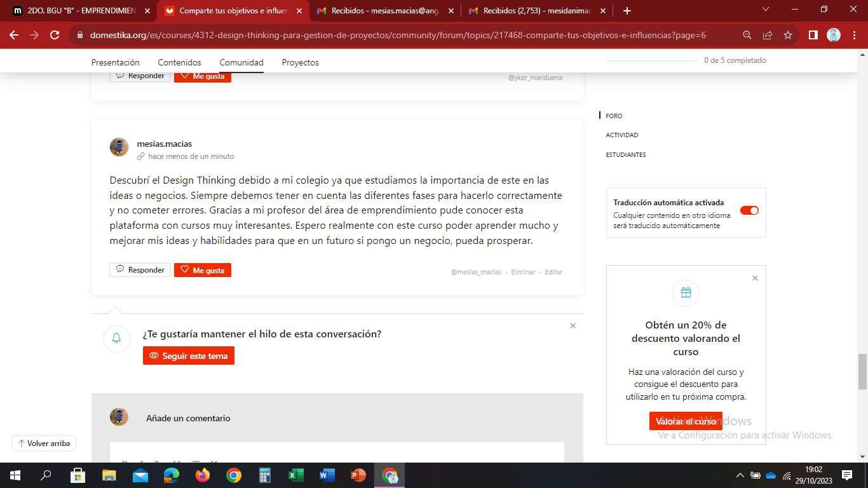This screenshot has height=488, width=868.
Task: Click the permalink chain icon under mesias.macias
Action: click(x=141, y=156)
